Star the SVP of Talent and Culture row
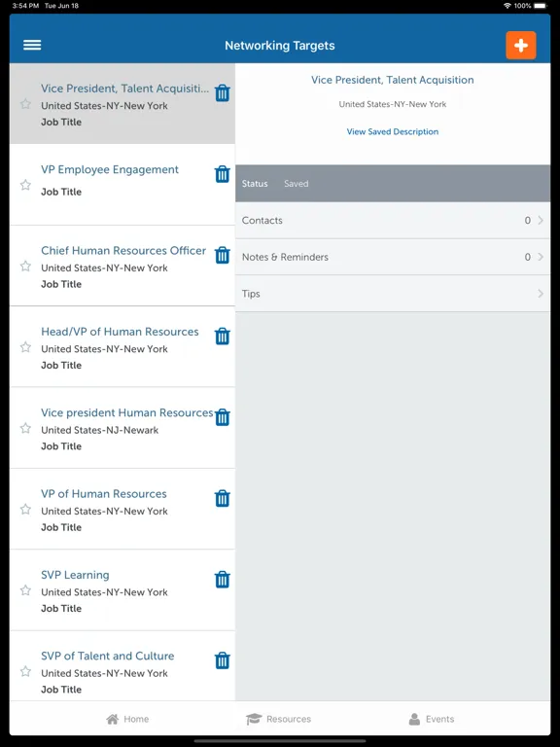 pos(25,671)
